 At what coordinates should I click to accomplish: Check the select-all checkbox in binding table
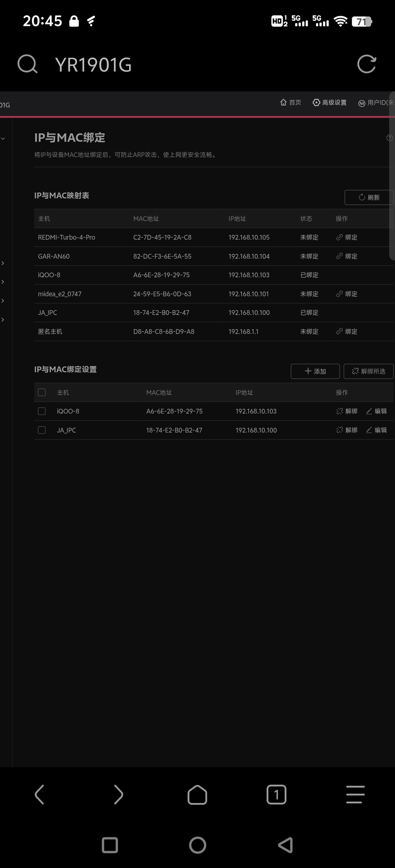coord(42,392)
